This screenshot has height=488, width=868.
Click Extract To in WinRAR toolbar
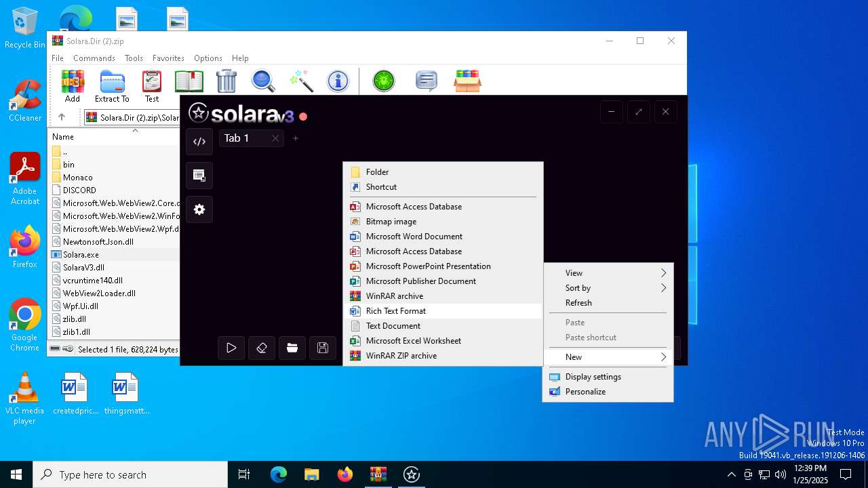[112, 86]
